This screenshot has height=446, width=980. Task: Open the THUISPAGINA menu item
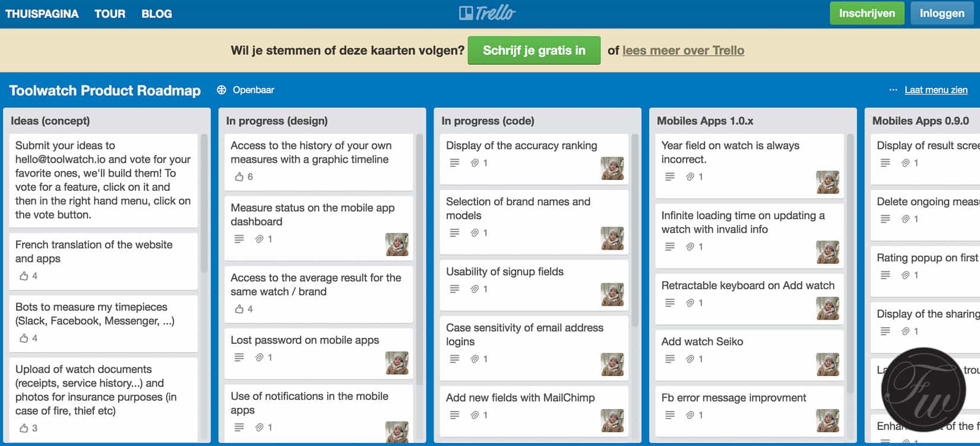(x=42, y=14)
